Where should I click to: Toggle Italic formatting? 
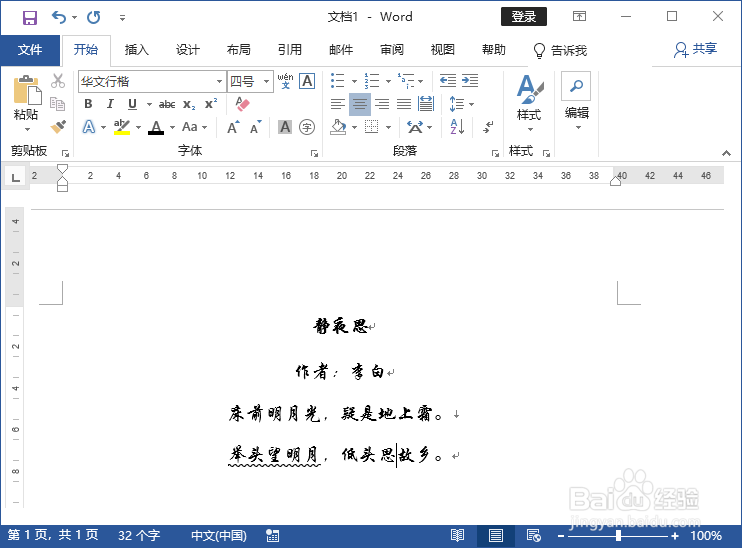[110, 104]
